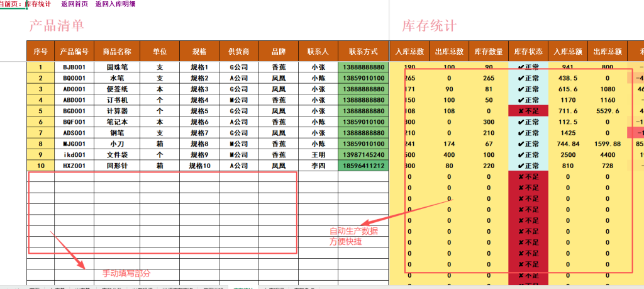Click the 出库总额 value 5529.6

pyautogui.click(x=607, y=111)
